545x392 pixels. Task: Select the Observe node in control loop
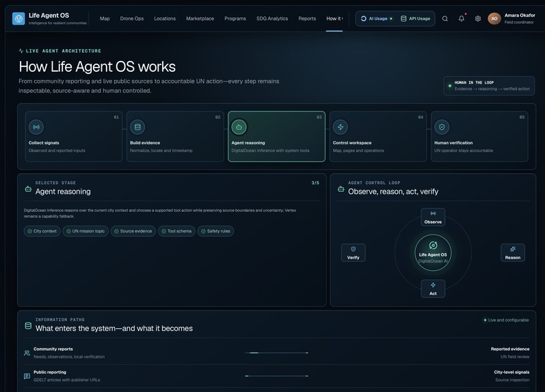click(433, 217)
